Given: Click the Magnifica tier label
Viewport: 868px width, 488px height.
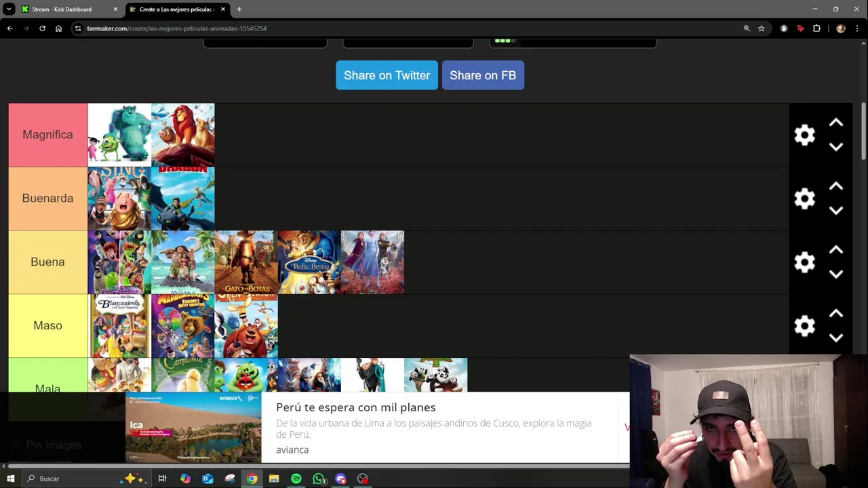Looking at the screenshot, I should pos(47,135).
